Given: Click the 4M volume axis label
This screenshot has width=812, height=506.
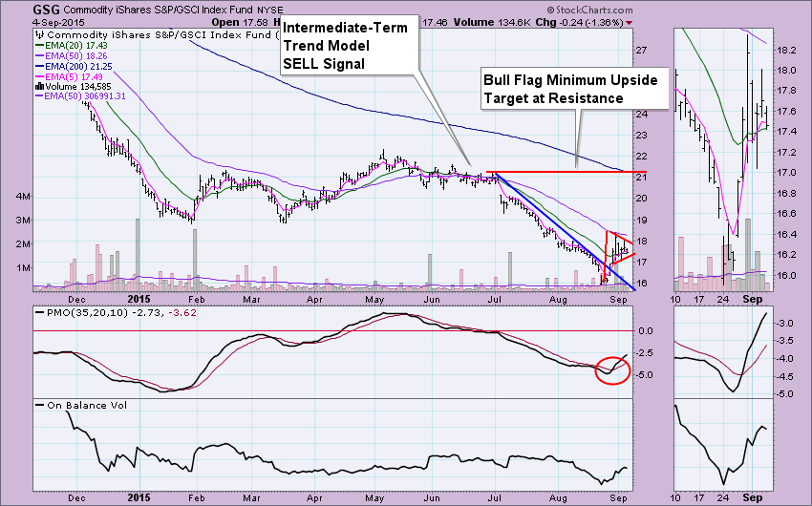Looking at the screenshot, I should (24, 197).
